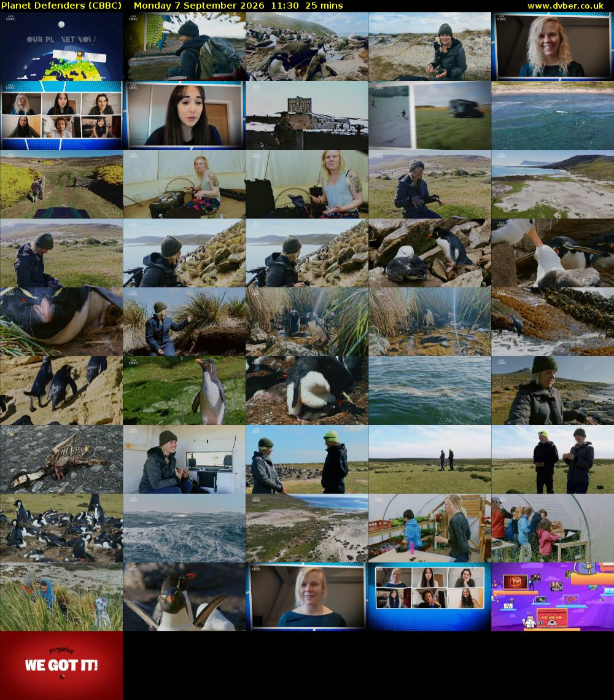The width and height of the screenshot is (614, 700).
Task: Select the rough stormy sea frame
Action: (184, 527)
